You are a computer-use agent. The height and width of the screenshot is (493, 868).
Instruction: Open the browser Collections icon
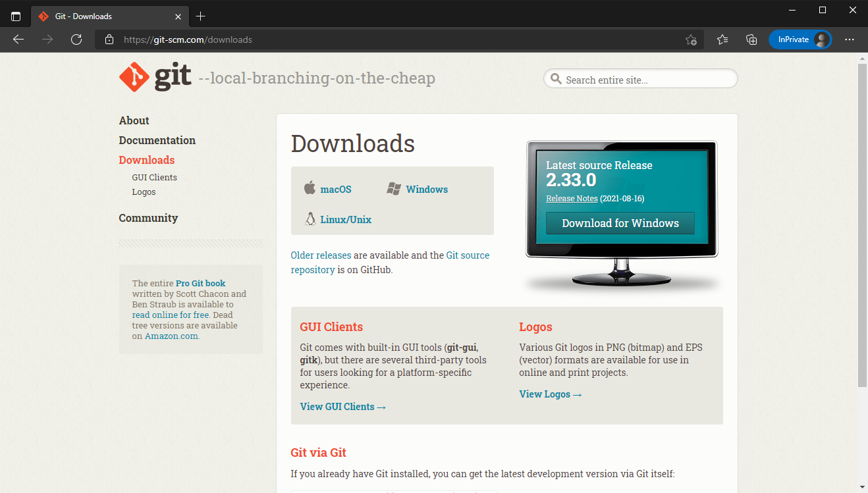[x=751, y=39]
